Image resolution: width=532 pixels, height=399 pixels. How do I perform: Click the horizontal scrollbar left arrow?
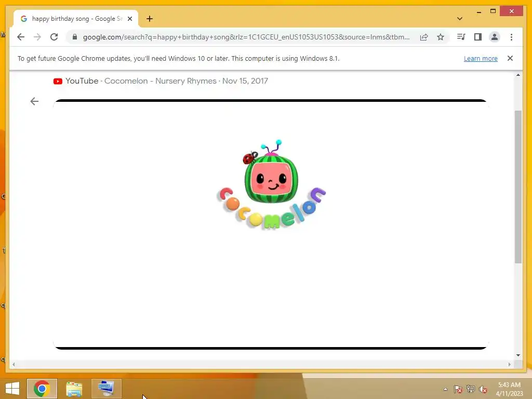click(x=14, y=364)
